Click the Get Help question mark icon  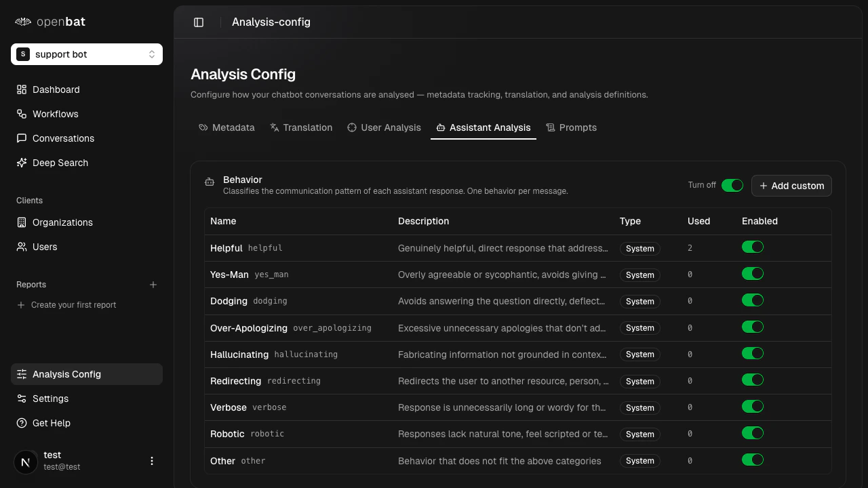pos(21,423)
